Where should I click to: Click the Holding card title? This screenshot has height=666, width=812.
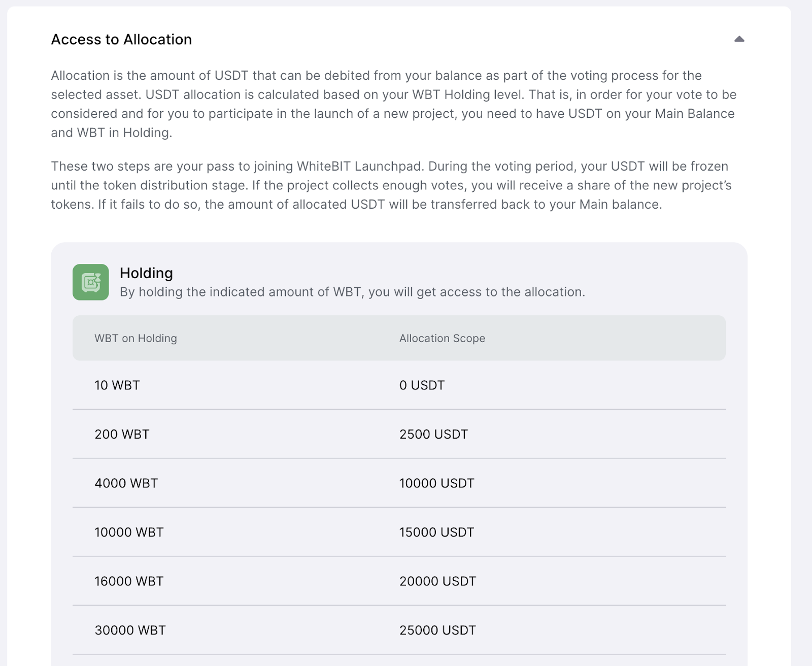tap(146, 273)
